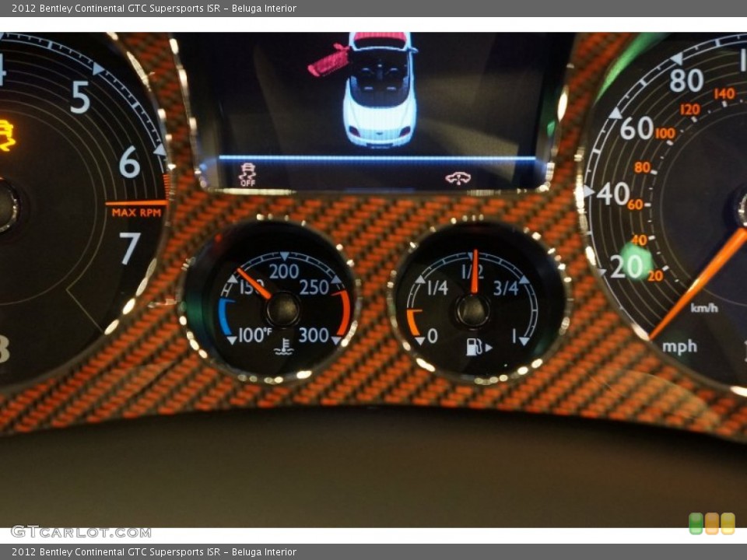This screenshot has width=747, height=560.
Task: Click the orange 120 km/h marking
Action: (x=690, y=110)
